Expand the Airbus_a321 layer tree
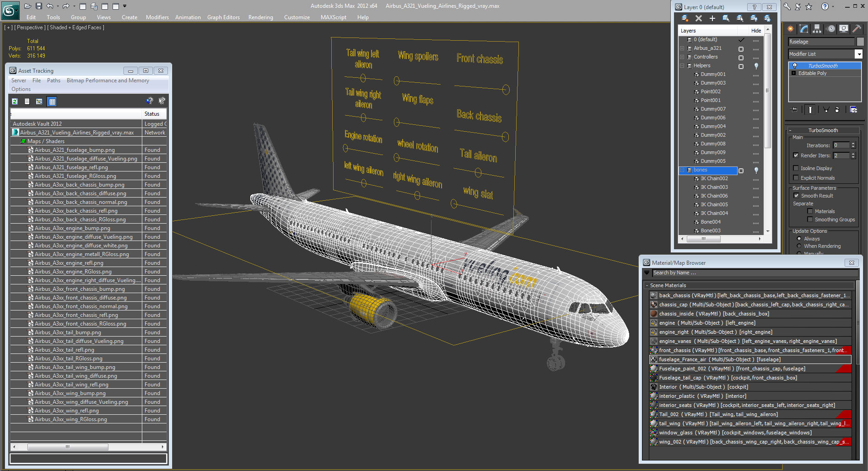Screen dimensions: 868x471 click(682, 48)
